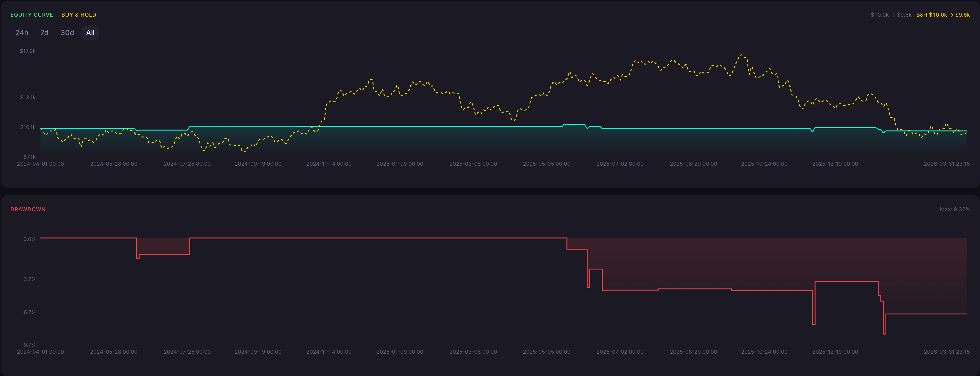Click drawdown chart date 2024-05-28 00:00

[x=114, y=352]
